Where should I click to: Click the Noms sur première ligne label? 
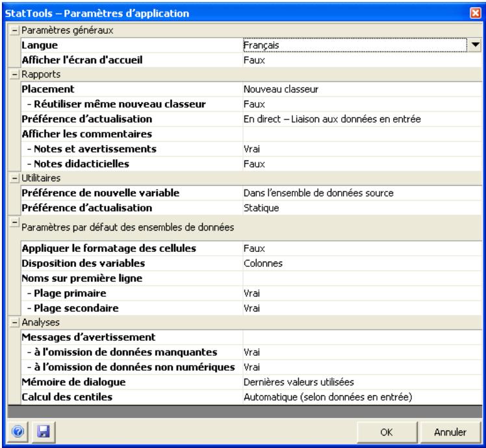pos(82,279)
